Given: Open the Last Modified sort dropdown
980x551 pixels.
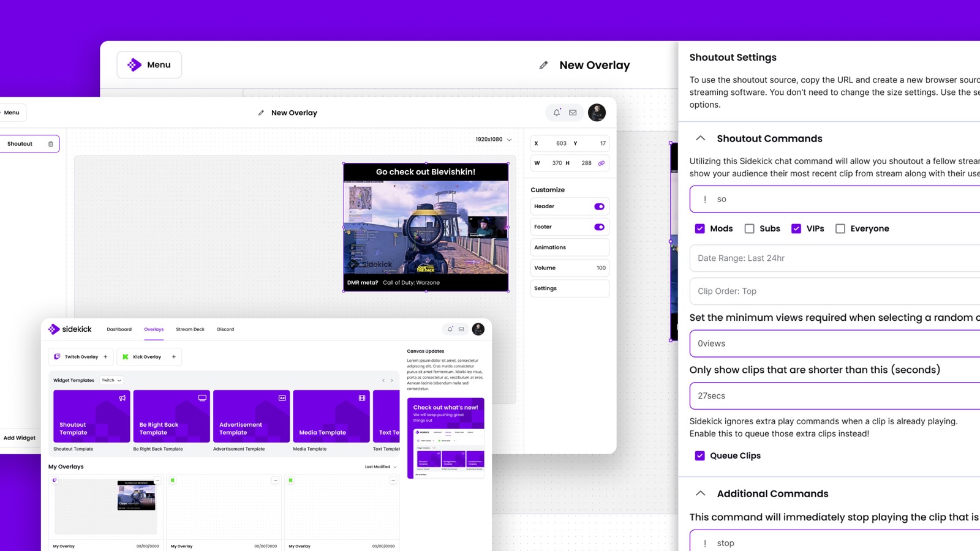Looking at the screenshot, I should tap(381, 467).
